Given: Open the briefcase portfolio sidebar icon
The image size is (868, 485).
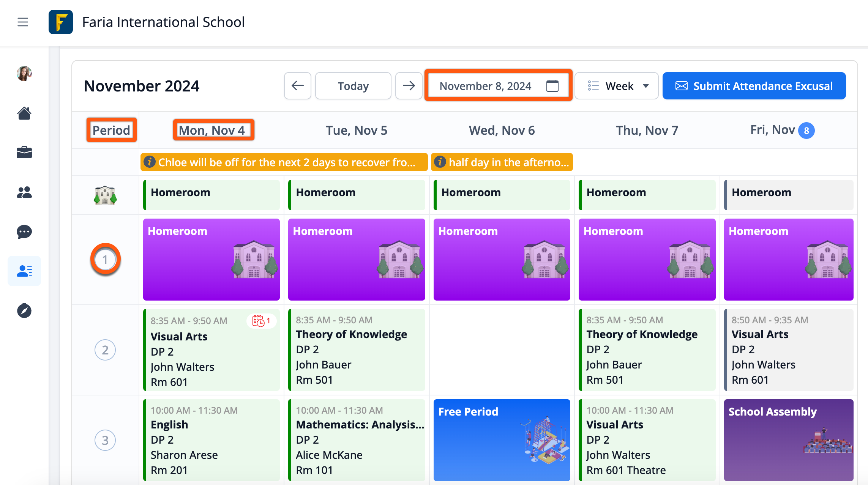Looking at the screenshot, I should (24, 153).
